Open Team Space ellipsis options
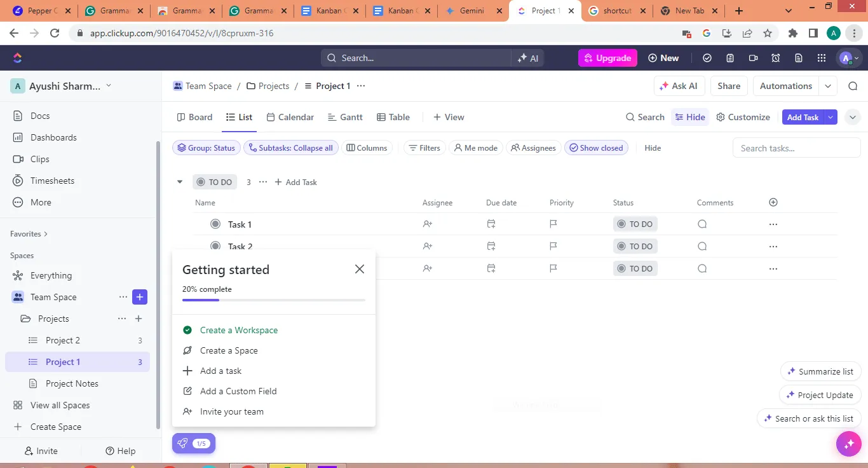Image resolution: width=868 pixels, height=468 pixels. coord(123,297)
